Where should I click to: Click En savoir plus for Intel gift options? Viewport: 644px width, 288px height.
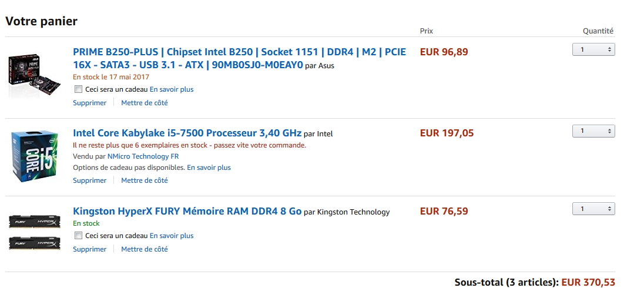(x=209, y=168)
